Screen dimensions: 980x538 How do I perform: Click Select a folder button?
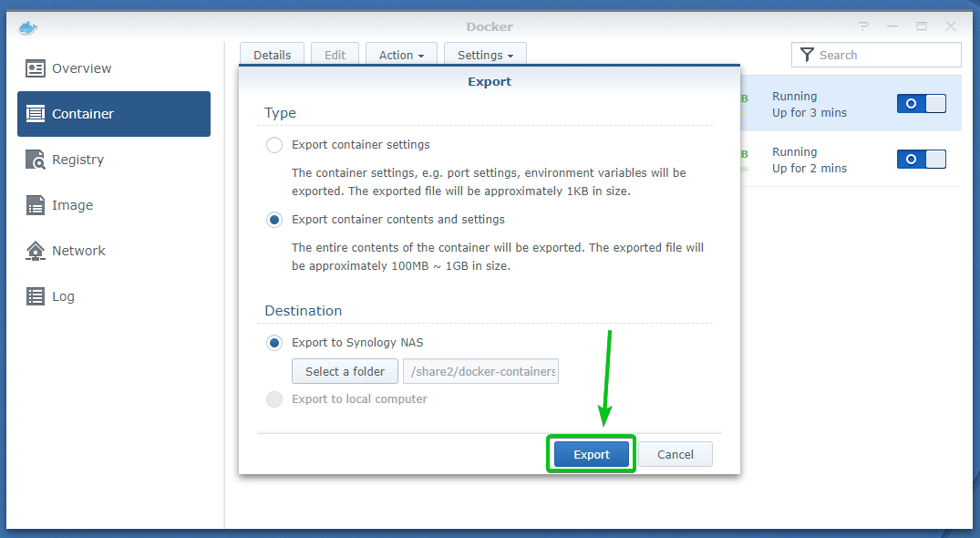click(345, 371)
